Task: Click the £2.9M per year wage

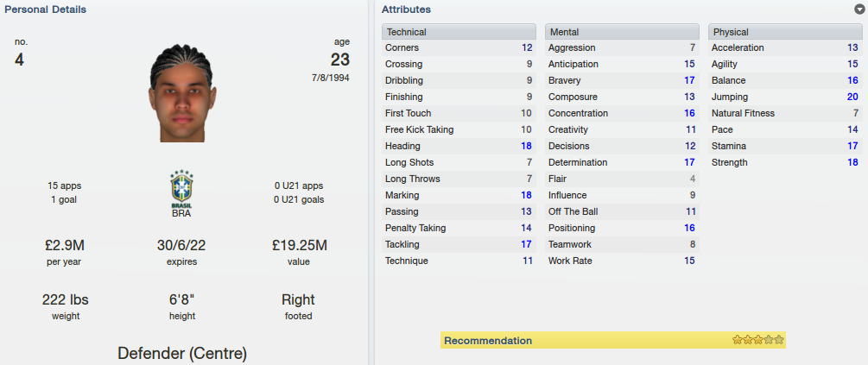Action: click(x=65, y=245)
